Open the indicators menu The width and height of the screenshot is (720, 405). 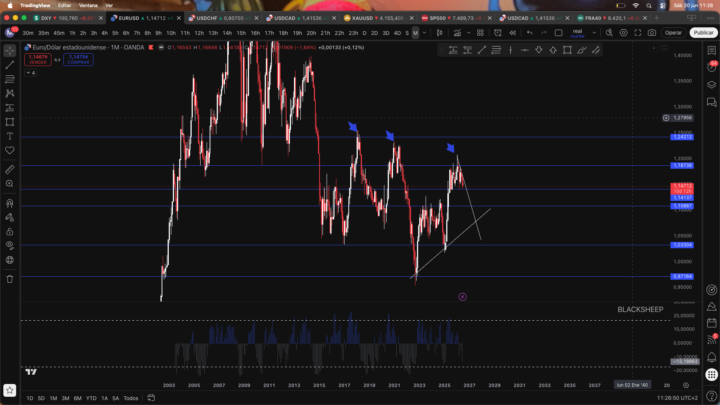point(457,33)
